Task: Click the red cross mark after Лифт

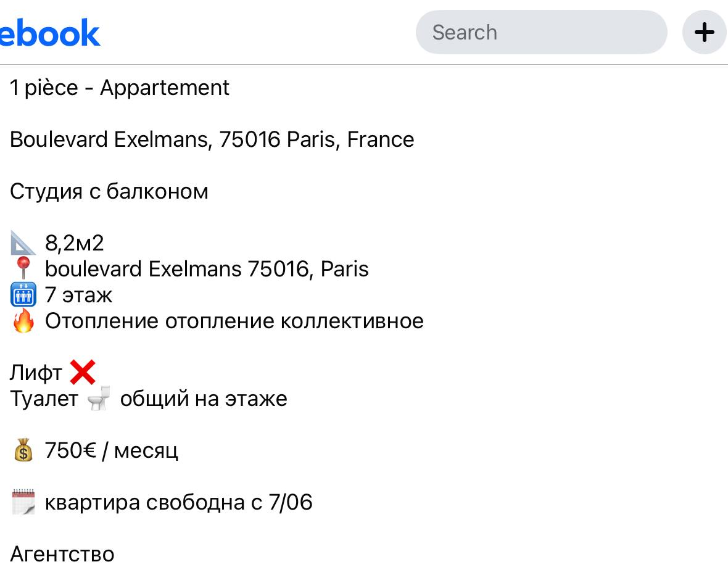Action: (83, 372)
